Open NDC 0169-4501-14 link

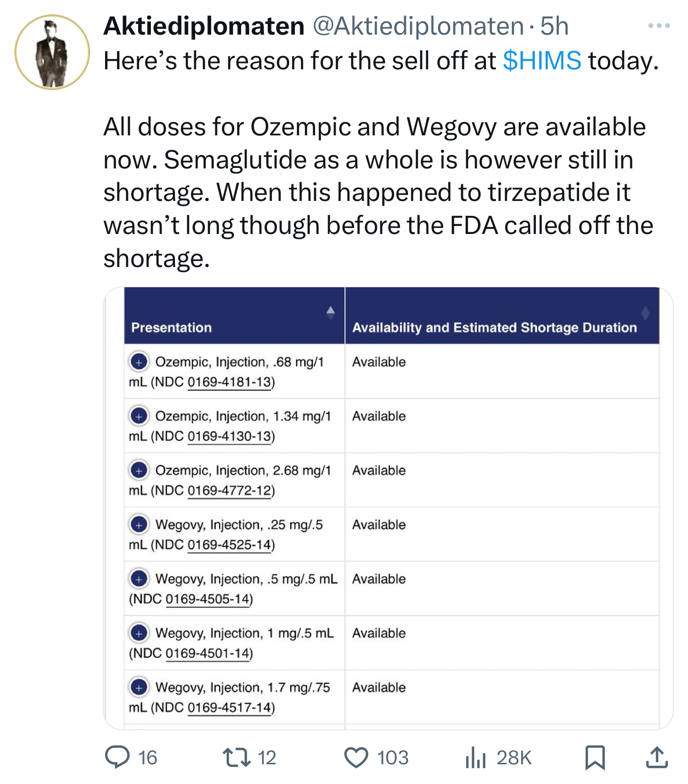point(208,653)
